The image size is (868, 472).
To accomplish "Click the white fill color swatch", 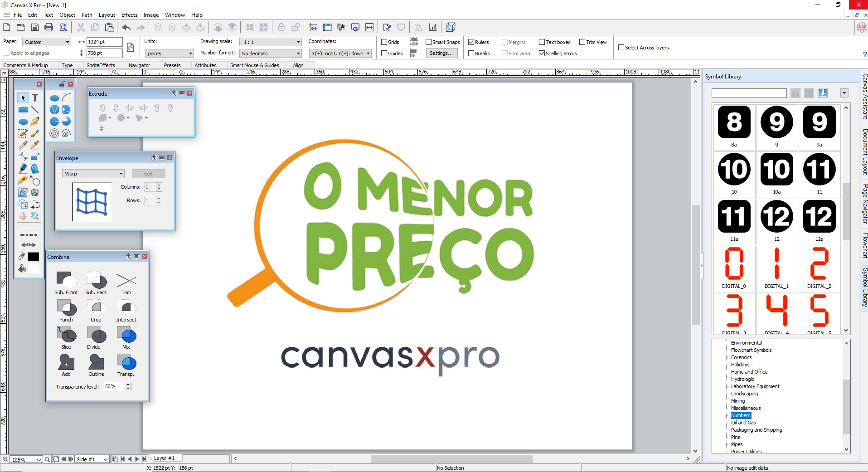I will [x=34, y=268].
